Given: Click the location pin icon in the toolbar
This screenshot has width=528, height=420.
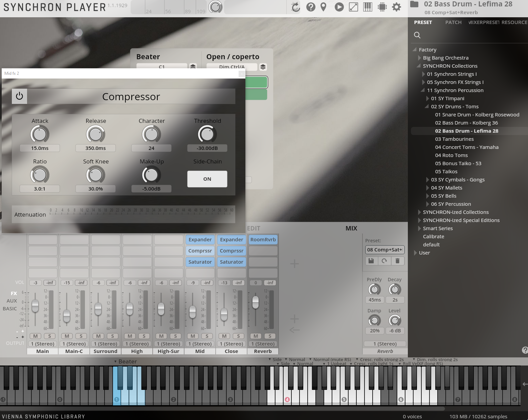Looking at the screenshot, I should coord(323,7).
